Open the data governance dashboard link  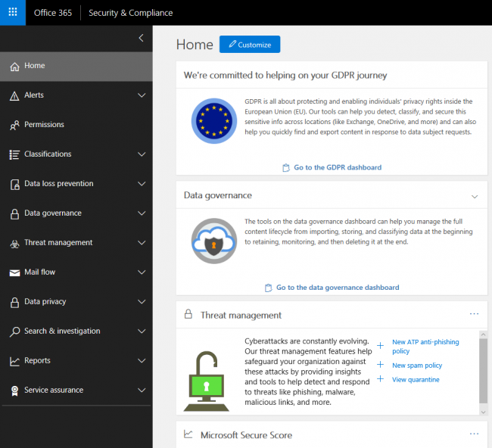pos(337,288)
